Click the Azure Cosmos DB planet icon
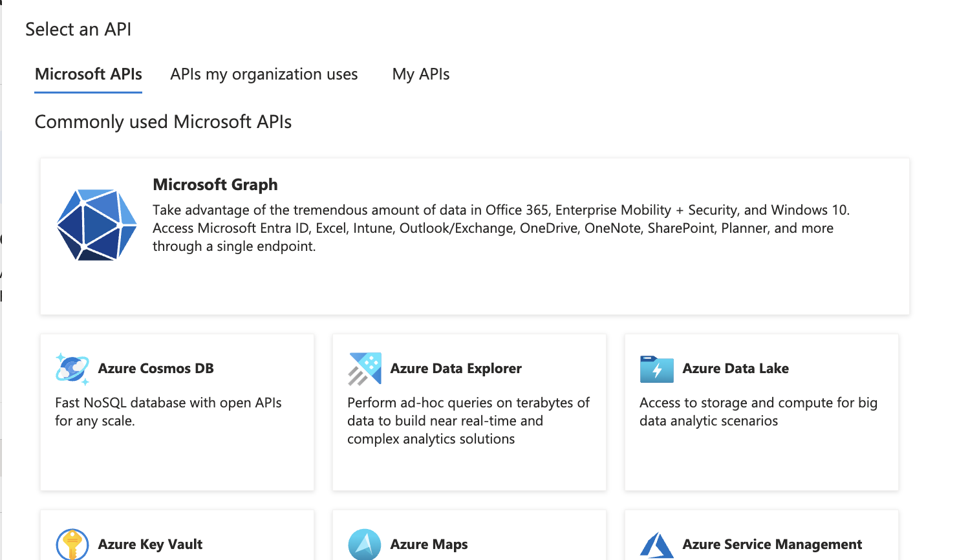 tap(72, 369)
